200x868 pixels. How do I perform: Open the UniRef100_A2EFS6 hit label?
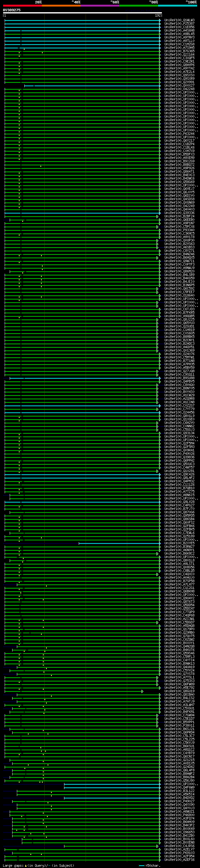point(179,860)
